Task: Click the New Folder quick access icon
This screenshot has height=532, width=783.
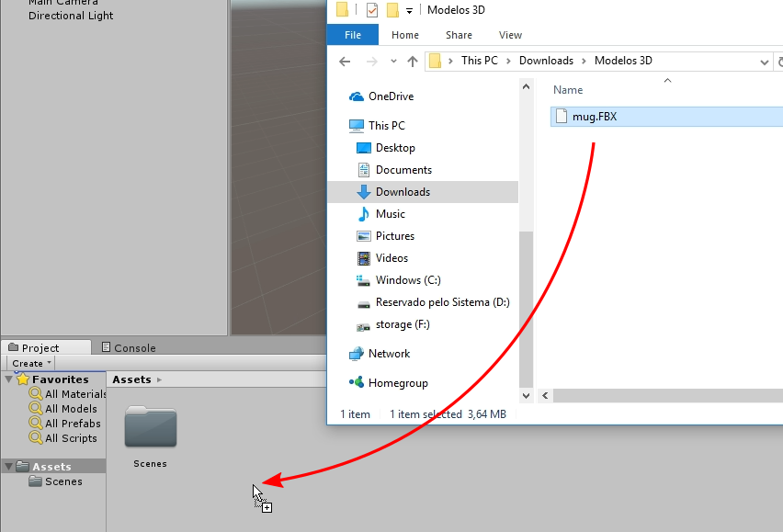Action: pos(393,10)
